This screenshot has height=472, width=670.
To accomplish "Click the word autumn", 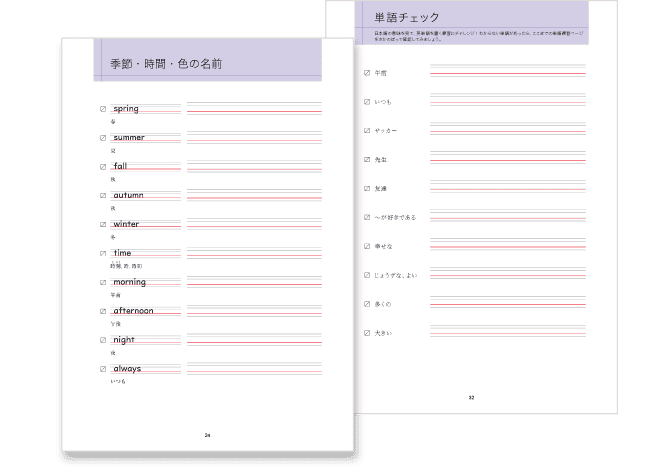I will click(x=128, y=195).
